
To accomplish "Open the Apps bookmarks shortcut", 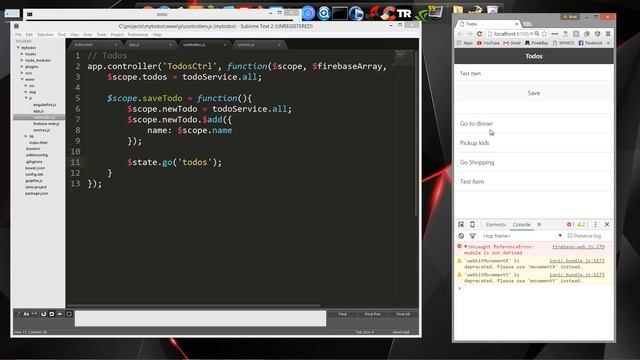I will pyautogui.click(x=464, y=43).
